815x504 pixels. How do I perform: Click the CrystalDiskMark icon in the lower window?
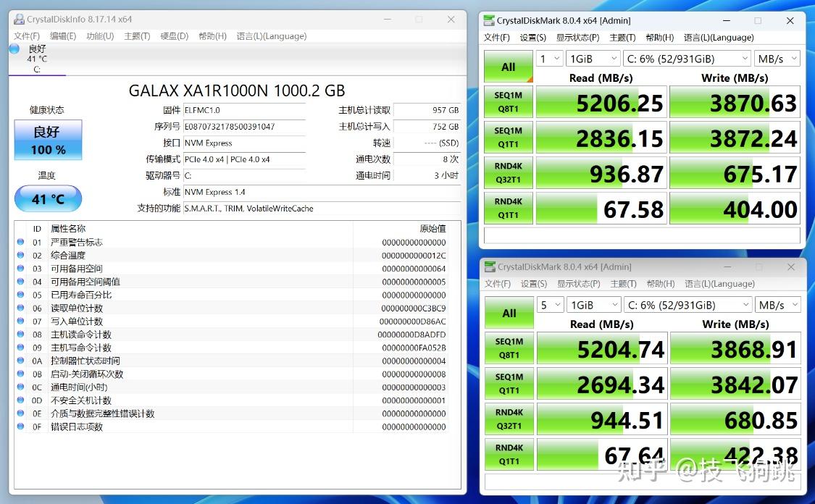click(490, 266)
